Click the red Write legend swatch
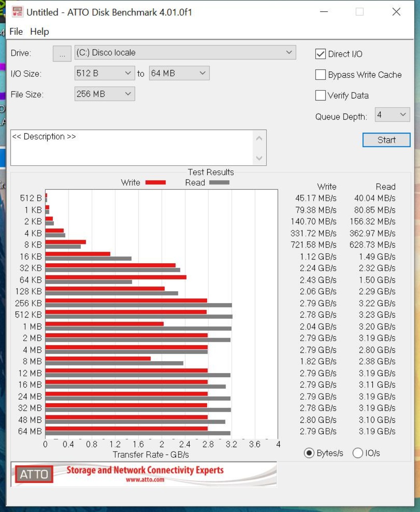This screenshot has width=420, height=512. pyautogui.click(x=155, y=182)
